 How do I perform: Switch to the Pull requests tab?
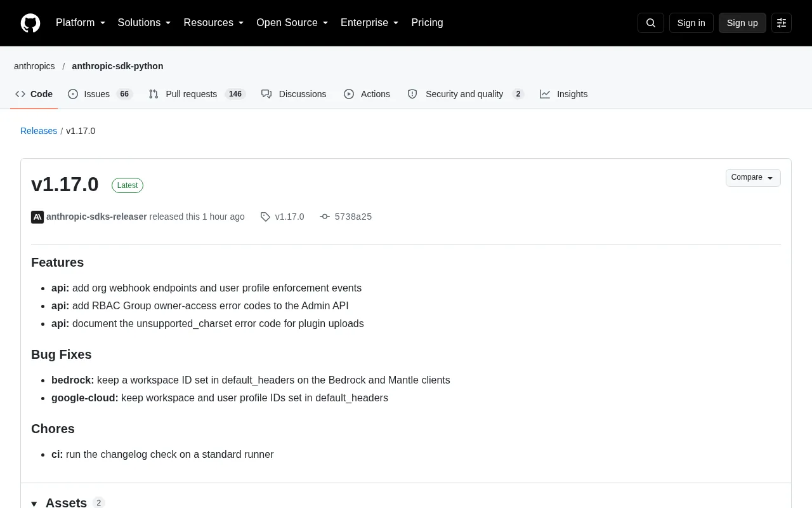[x=197, y=94]
